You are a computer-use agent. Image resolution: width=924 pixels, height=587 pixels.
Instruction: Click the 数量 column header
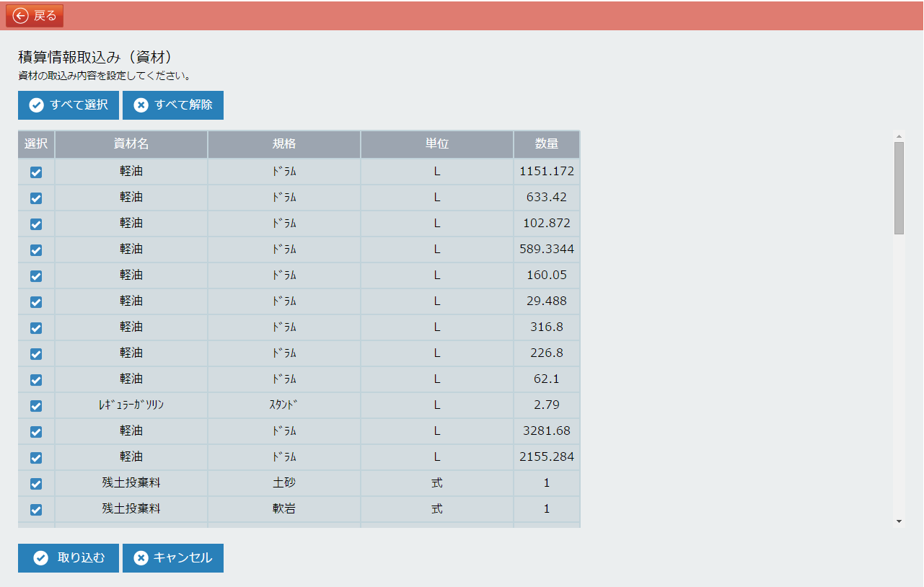(x=547, y=144)
